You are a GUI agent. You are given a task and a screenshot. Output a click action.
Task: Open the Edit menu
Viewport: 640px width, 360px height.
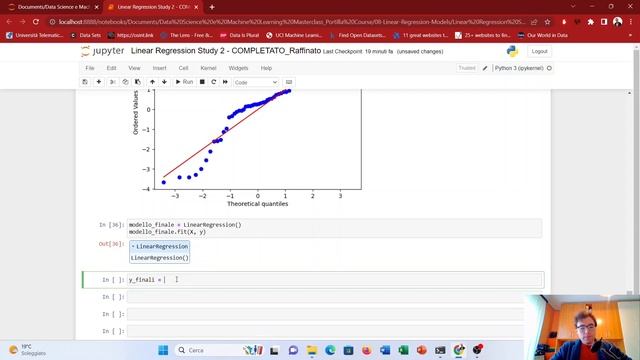pyautogui.click(x=111, y=68)
